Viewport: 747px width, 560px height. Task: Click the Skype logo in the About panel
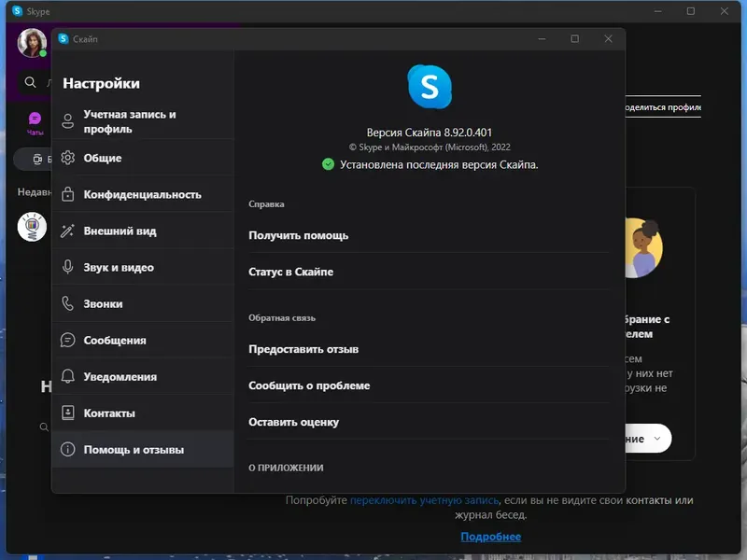coord(428,87)
